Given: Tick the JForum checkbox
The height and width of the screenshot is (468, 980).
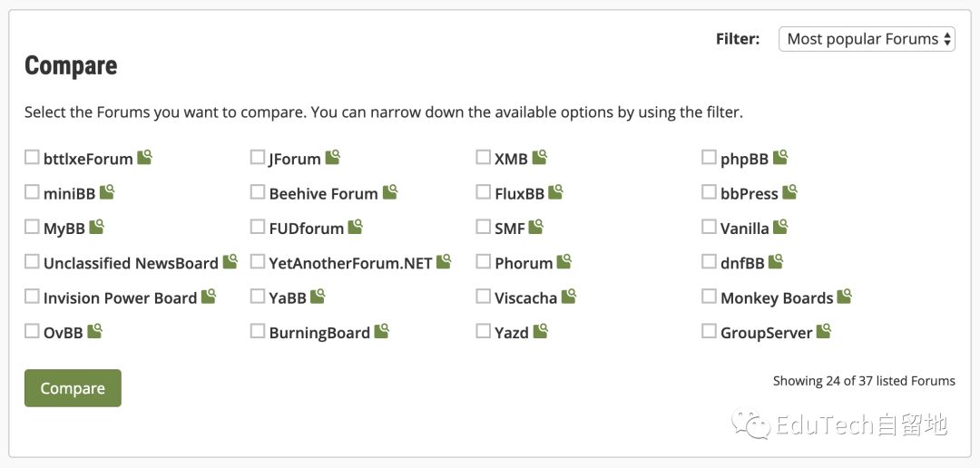Looking at the screenshot, I should pos(258,157).
